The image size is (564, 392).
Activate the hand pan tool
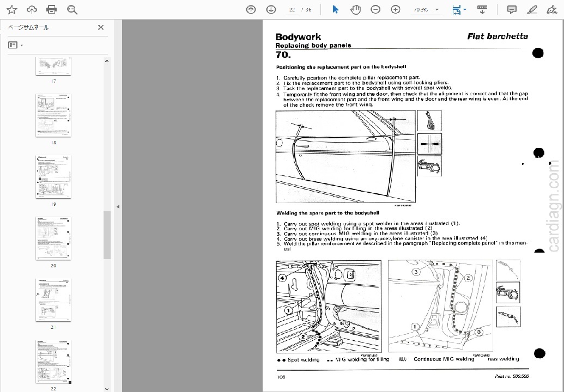pos(355,10)
